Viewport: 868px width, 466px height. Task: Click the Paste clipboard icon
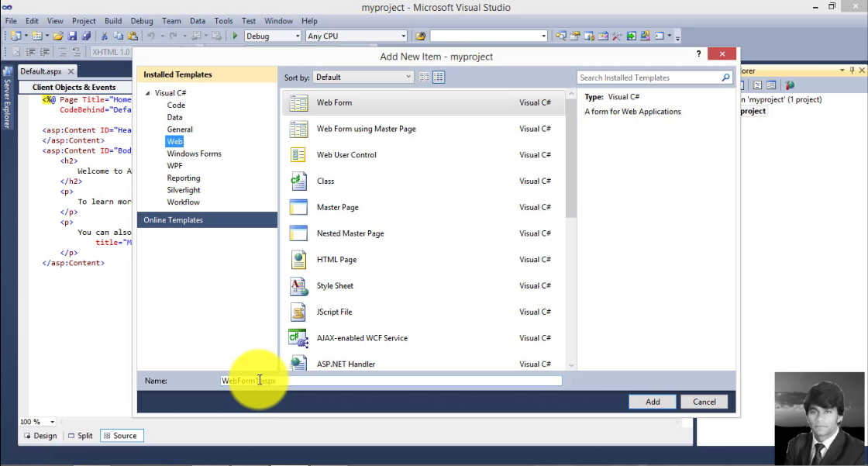point(133,36)
